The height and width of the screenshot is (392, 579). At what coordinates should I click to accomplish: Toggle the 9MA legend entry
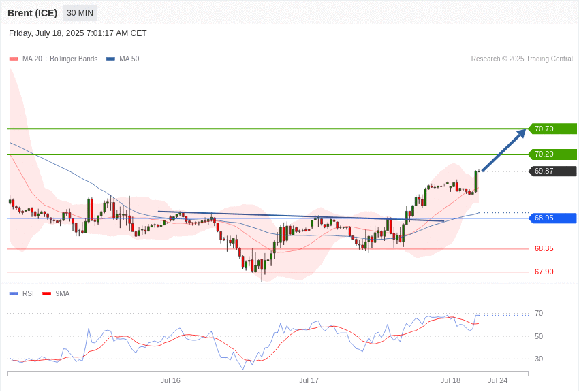63,293
